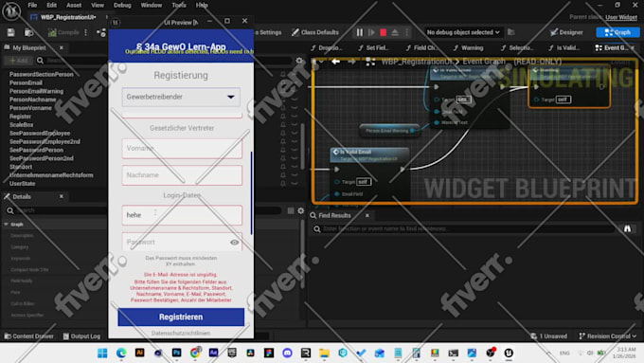644x363 pixels.
Task: Open the File menu
Action: [32, 6]
